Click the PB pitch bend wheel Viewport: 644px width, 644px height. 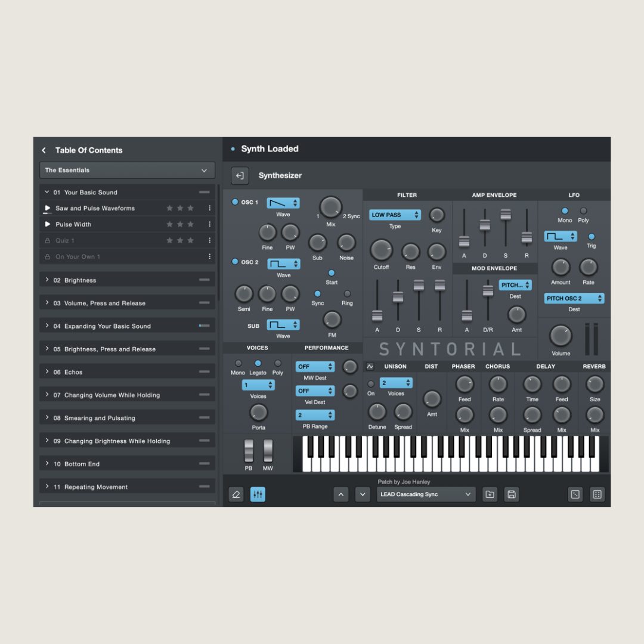(249, 451)
